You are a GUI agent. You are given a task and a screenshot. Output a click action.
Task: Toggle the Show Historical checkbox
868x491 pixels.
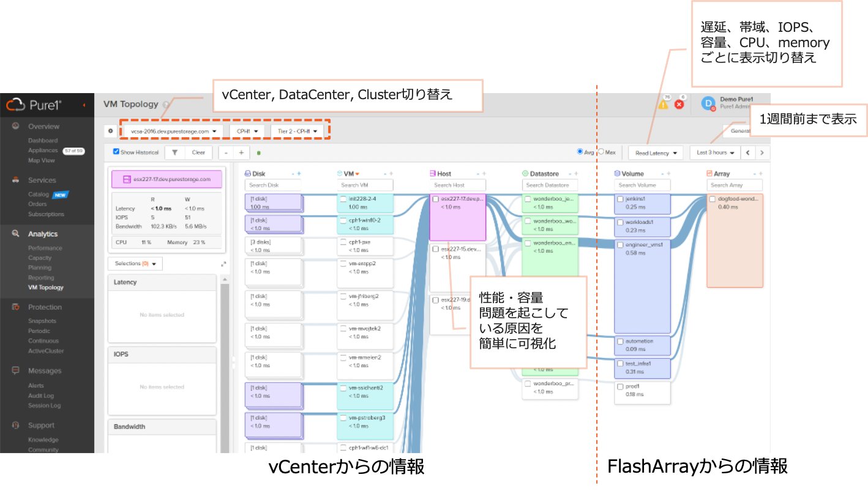point(116,152)
